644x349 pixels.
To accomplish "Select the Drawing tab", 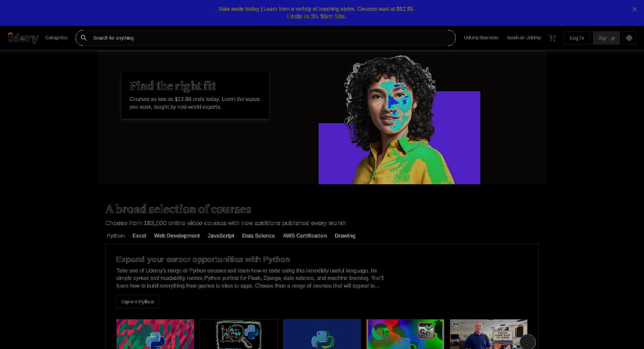I will coord(345,236).
